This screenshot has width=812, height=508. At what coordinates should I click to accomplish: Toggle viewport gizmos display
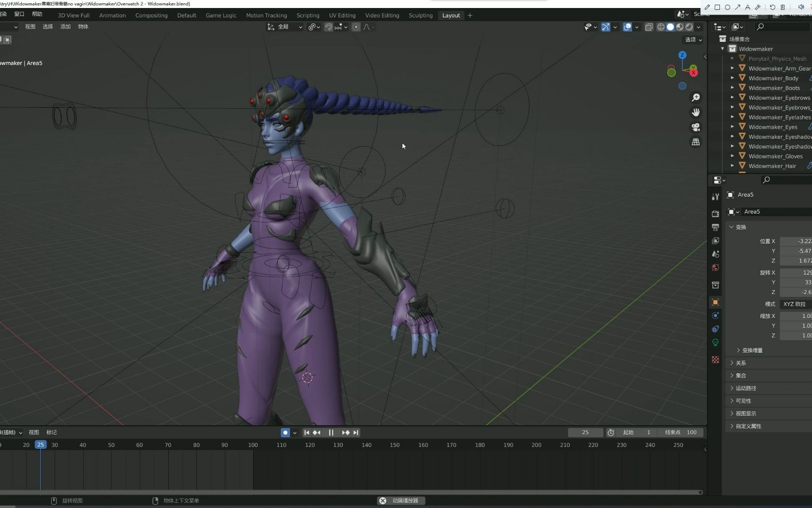pos(606,27)
